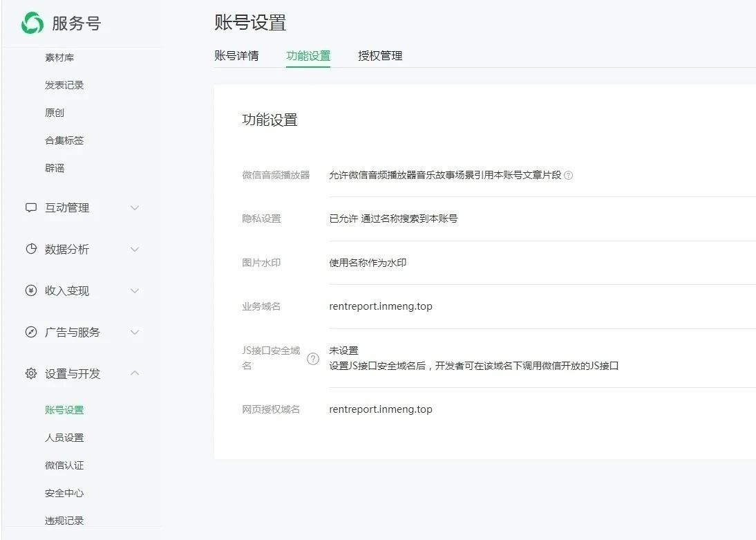This screenshot has height=540, width=756.
Task: Expand the 广告与服务 chevron
Action: tap(135, 332)
